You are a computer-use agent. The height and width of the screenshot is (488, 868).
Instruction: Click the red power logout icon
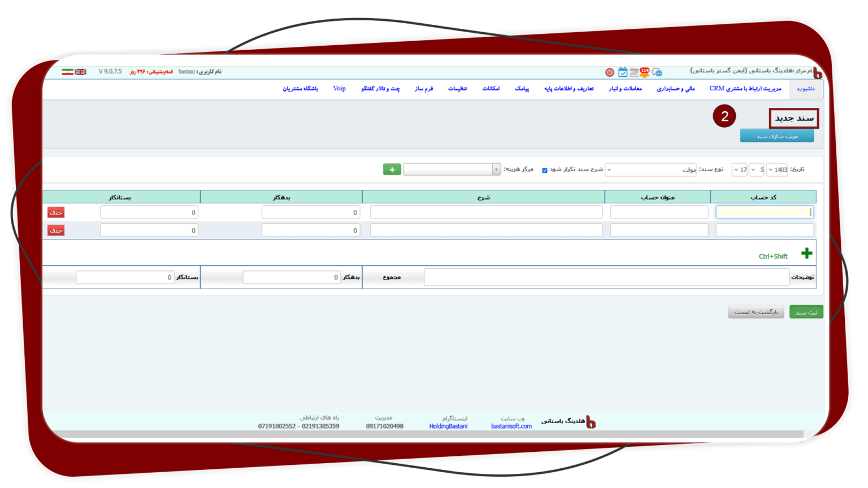coord(609,72)
